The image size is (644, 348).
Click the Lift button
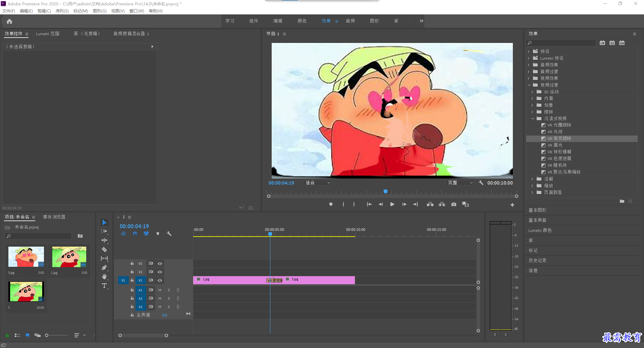tap(430, 204)
